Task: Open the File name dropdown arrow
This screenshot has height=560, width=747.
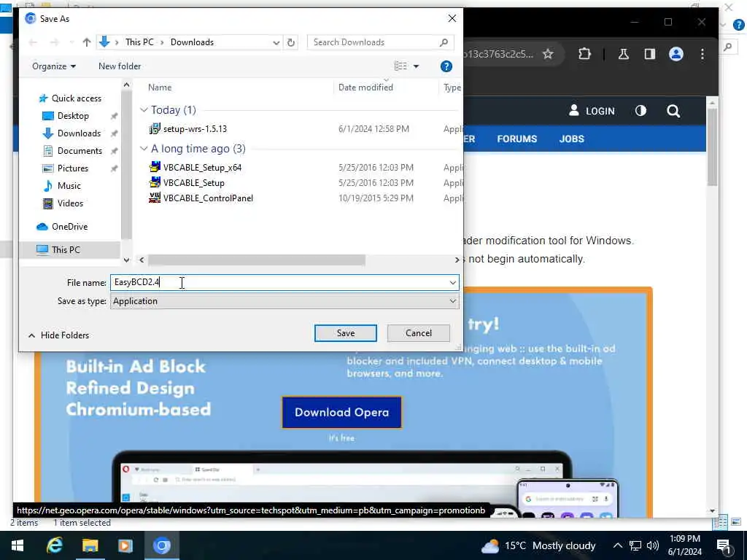Action: pos(452,282)
